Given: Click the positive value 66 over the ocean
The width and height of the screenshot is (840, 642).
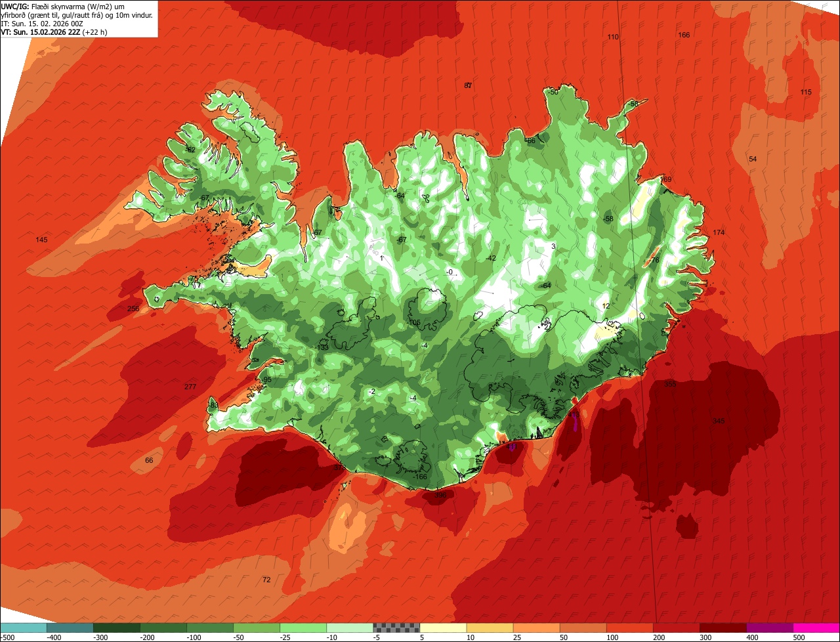Looking at the screenshot, I should coord(149,460).
